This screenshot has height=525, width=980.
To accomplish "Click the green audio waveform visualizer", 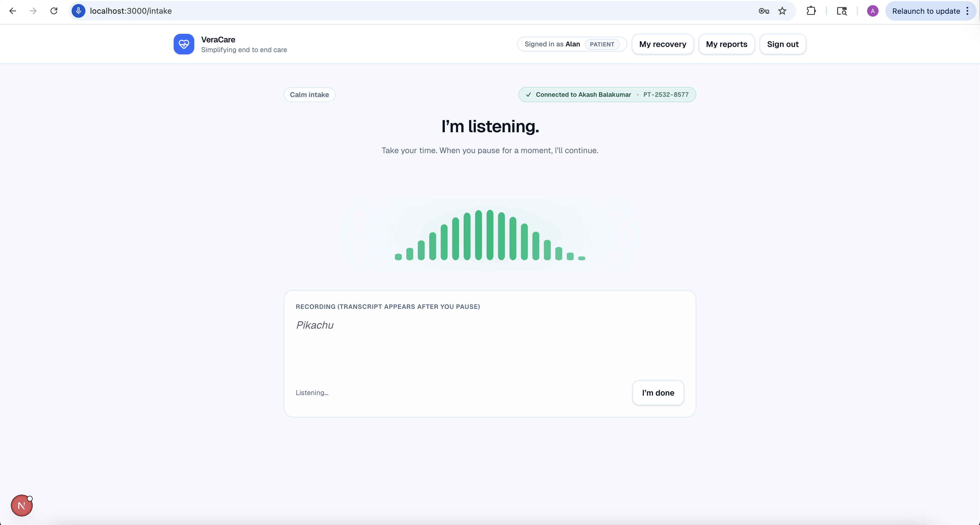I will click(490, 235).
